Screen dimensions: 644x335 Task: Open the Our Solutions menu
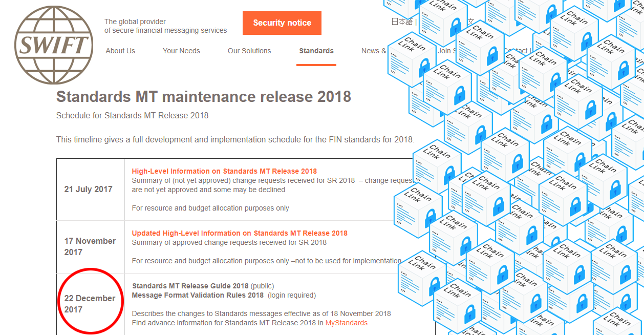pos(249,51)
